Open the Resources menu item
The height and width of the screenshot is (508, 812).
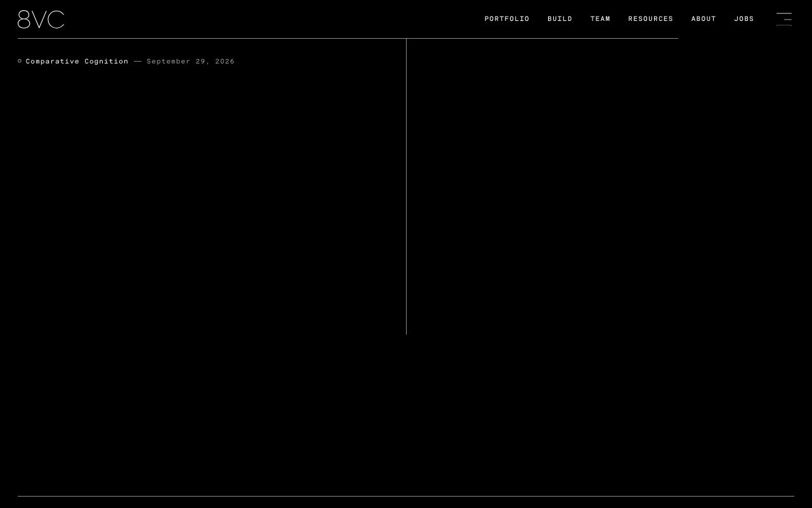click(x=651, y=19)
